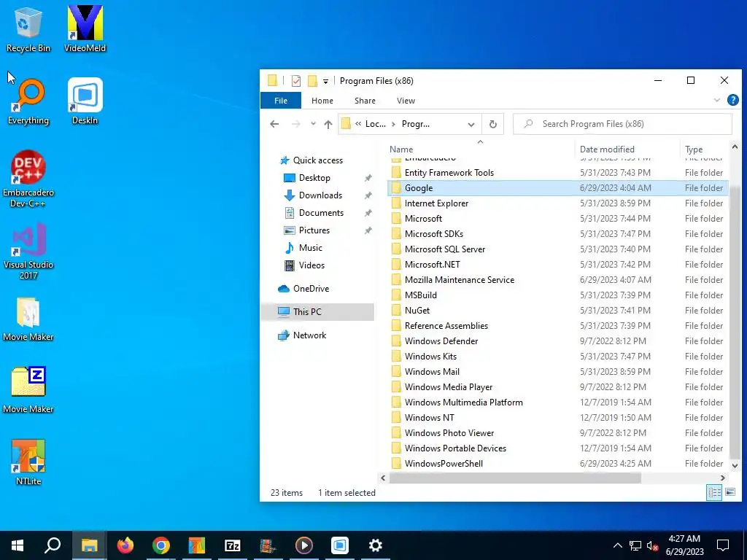Select the Entity Framework Tools folder
747x560 pixels.
[x=557, y=173]
